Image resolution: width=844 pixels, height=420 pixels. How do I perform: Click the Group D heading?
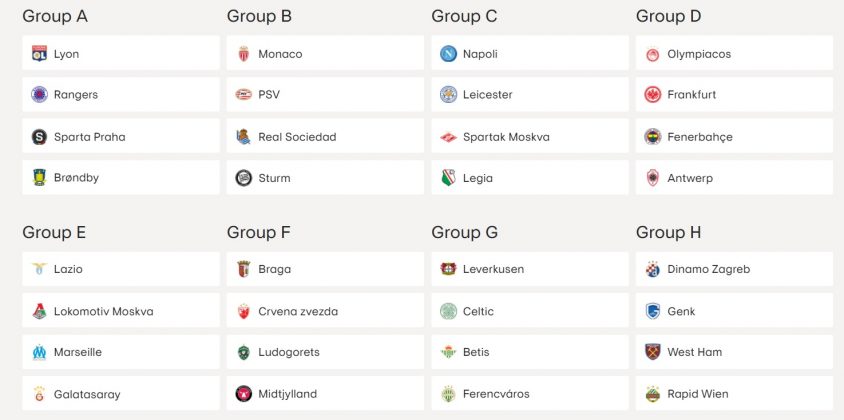point(668,16)
